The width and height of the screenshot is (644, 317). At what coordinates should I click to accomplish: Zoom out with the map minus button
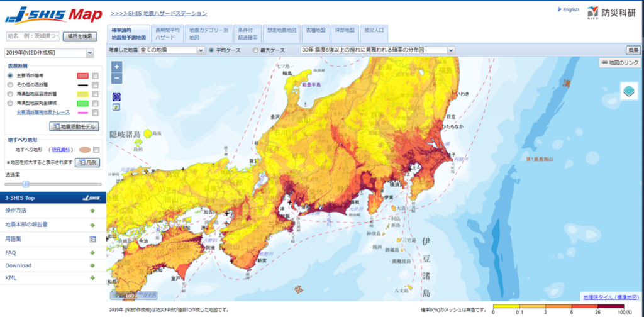[x=116, y=78]
